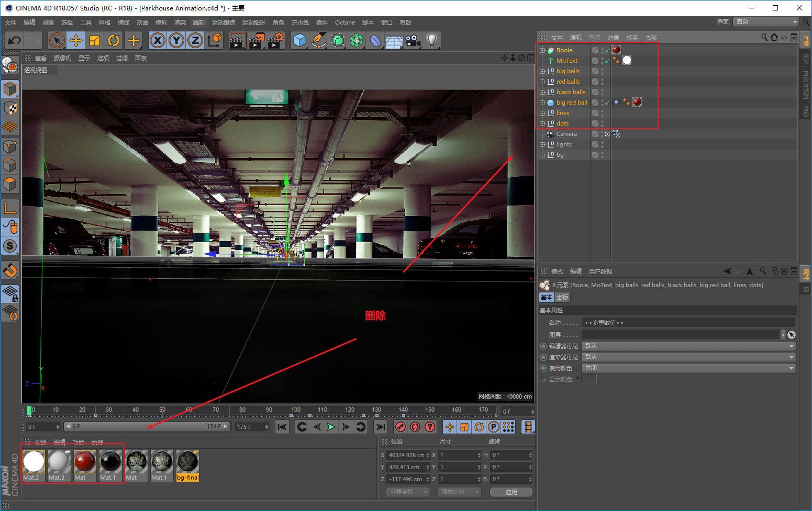812x511 pixels.
Task: Expand the black balls group
Action: pos(542,92)
